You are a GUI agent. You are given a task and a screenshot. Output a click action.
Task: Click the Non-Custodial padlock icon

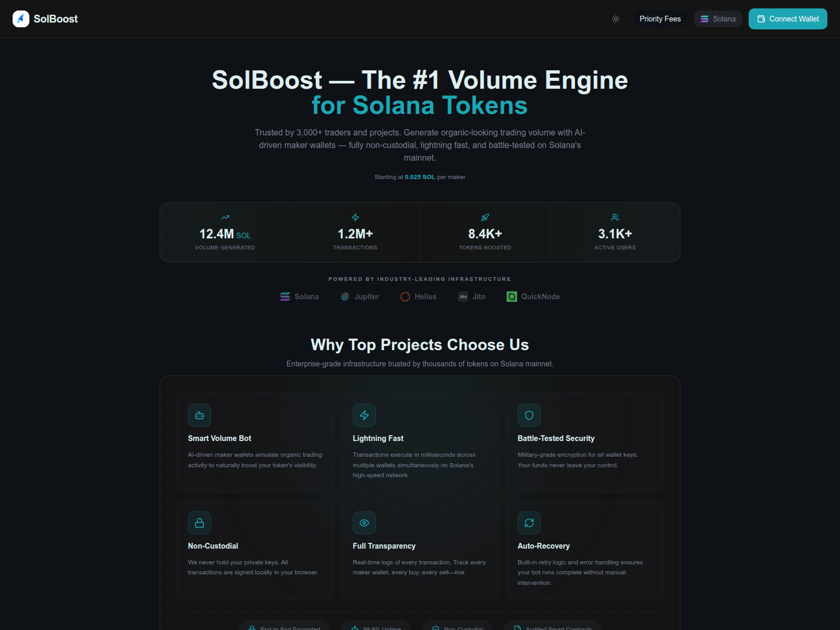coord(199,523)
